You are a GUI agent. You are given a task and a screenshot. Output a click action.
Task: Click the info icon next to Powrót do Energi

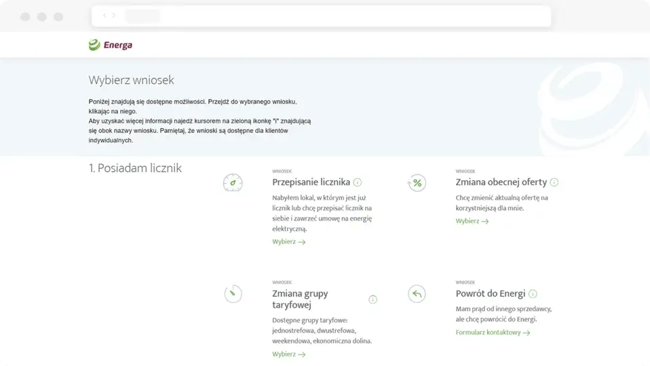533,294
